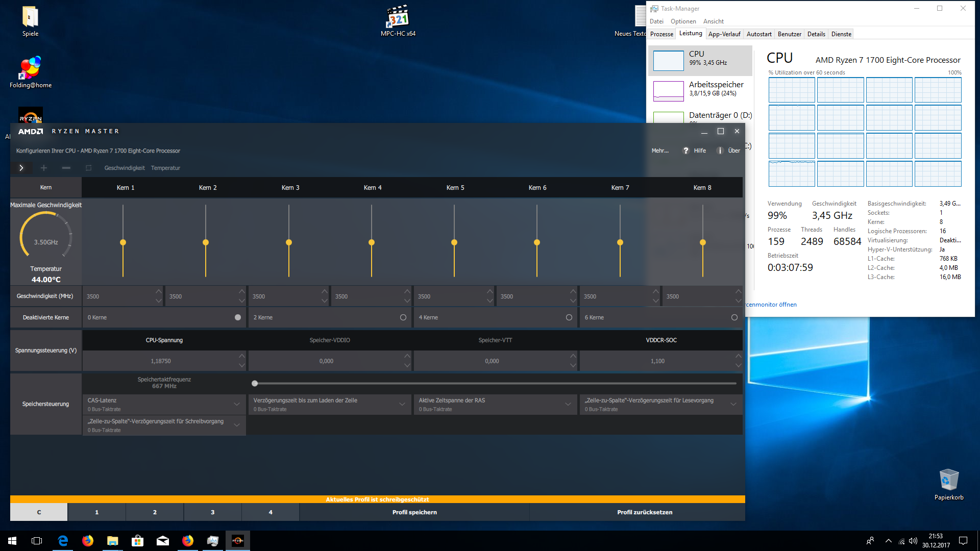Select the 6 Kerne deactivated cores option
Viewport: 980px width, 551px height.
point(734,317)
